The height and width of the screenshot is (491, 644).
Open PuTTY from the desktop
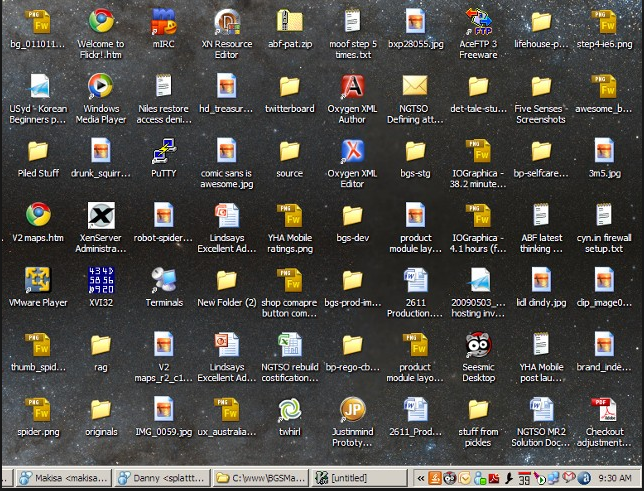pos(163,151)
